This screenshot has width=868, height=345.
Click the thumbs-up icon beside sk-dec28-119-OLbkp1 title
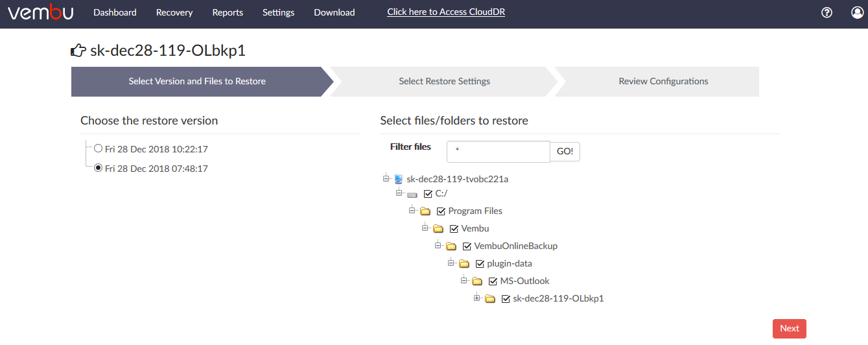(x=78, y=51)
